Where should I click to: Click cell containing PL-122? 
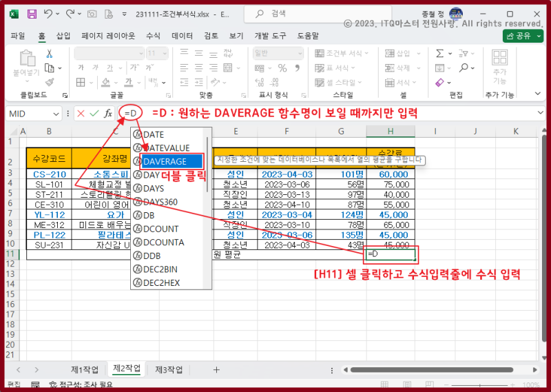[x=49, y=235]
